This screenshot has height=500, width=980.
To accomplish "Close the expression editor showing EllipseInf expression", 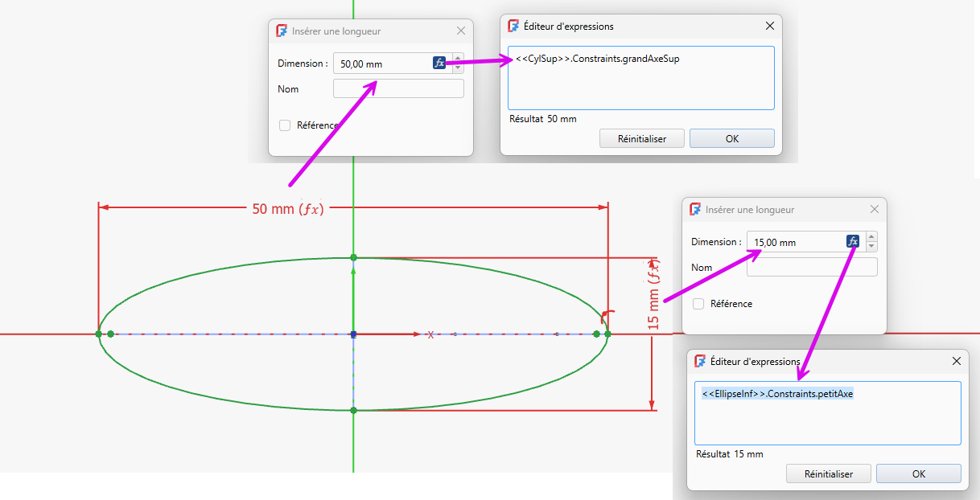I will tap(957, 362).
